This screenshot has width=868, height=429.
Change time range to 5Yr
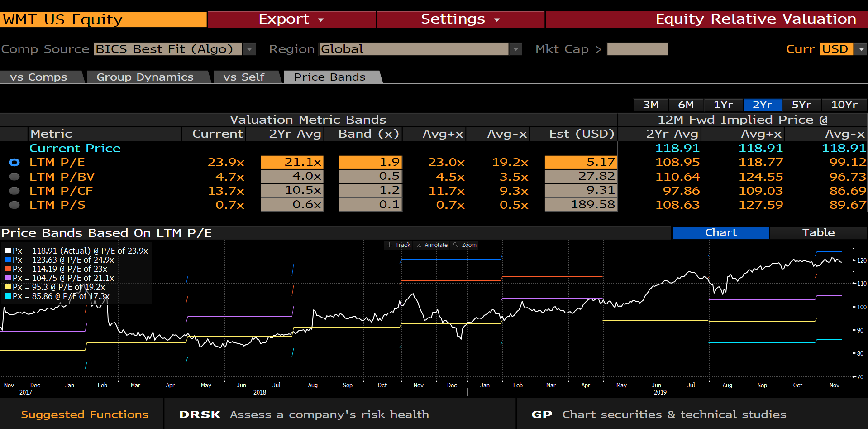tap(801, 105)
